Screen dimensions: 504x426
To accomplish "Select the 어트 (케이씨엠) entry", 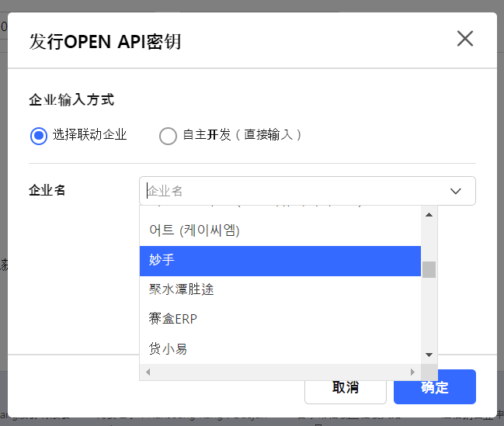I will tap(280, 231).
